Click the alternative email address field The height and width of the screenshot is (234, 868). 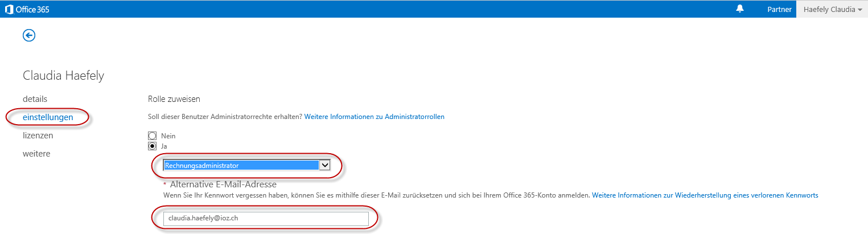tap(266, 218)
